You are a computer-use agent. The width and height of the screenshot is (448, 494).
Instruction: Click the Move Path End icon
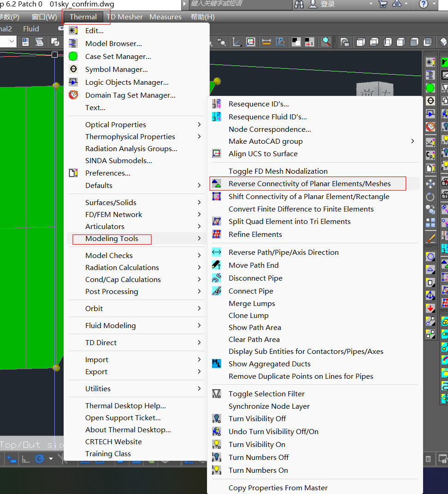[x=216, y=265]
